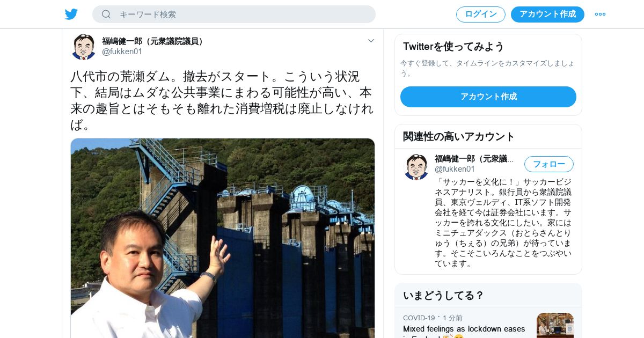Click the ログイン button
Viewport: 644px width, 338px height.
click(x=481, y=14)
